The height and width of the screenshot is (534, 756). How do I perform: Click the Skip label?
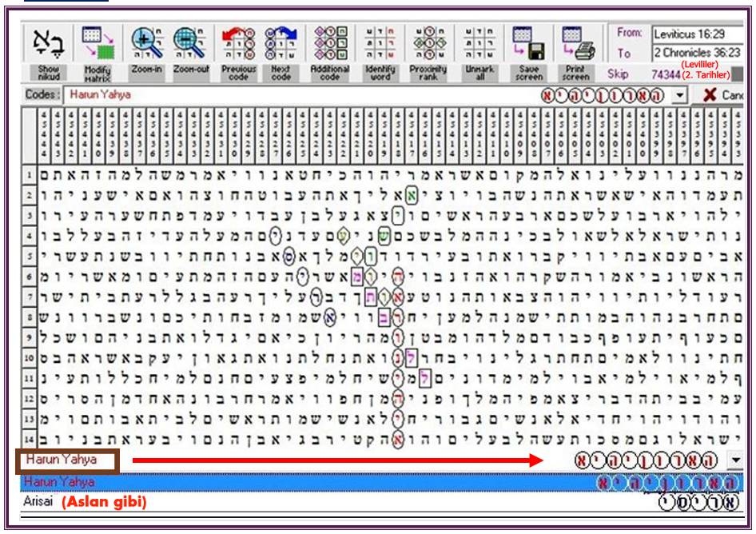click(618, 74)
